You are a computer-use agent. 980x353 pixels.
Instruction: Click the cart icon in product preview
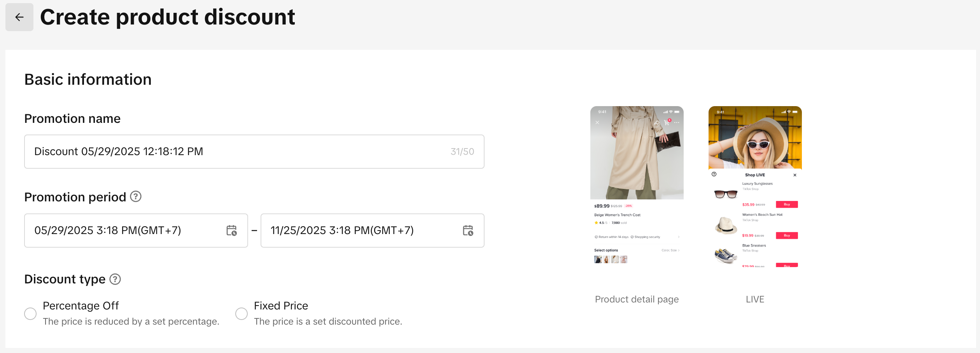pos(667,122)
